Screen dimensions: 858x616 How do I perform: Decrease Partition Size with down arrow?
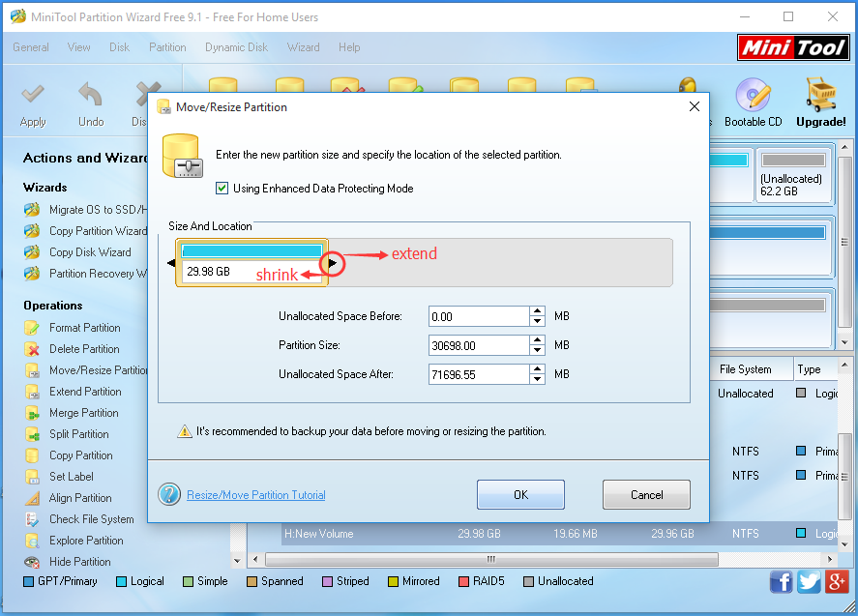click(x=538, y=350)
